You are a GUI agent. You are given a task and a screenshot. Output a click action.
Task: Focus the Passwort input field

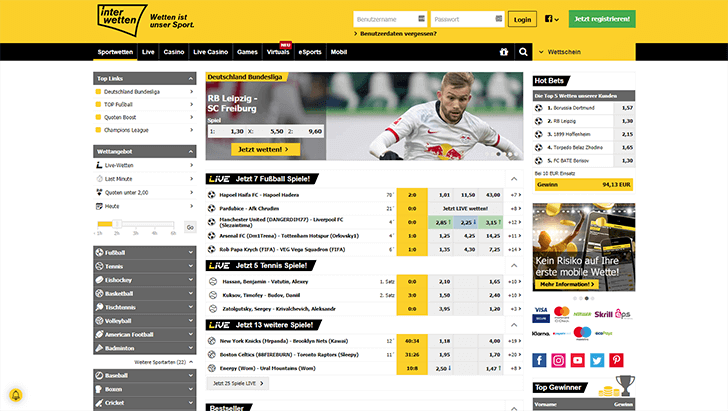467,19
